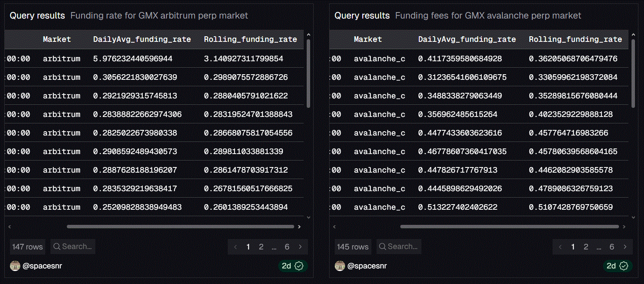644x284 pixels.
Task: Select page 1 of arbitrum results
Action: click(248, 247)
